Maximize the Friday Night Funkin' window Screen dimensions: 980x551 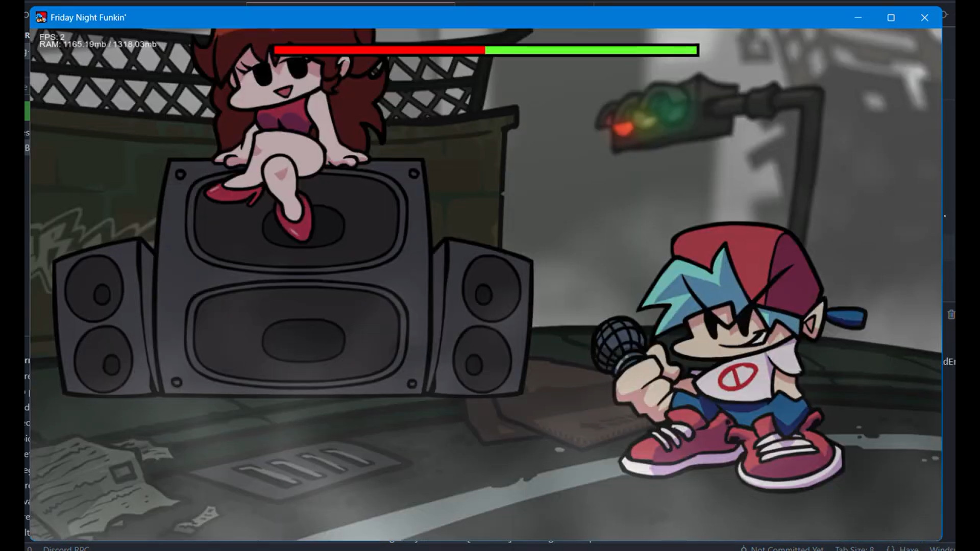891,17
